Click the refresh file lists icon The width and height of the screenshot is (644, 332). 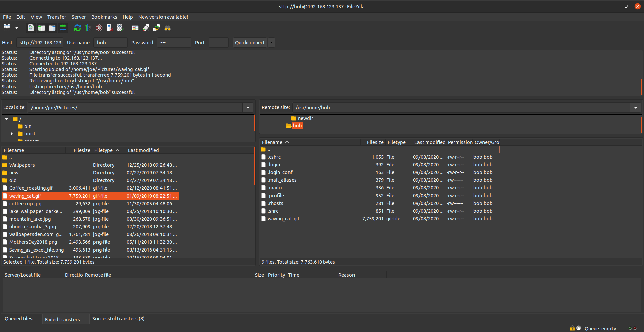77,28
